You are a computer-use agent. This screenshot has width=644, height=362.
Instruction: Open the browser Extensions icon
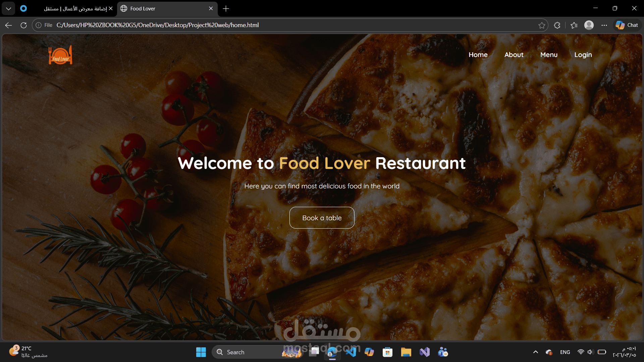tap(557, 25)
